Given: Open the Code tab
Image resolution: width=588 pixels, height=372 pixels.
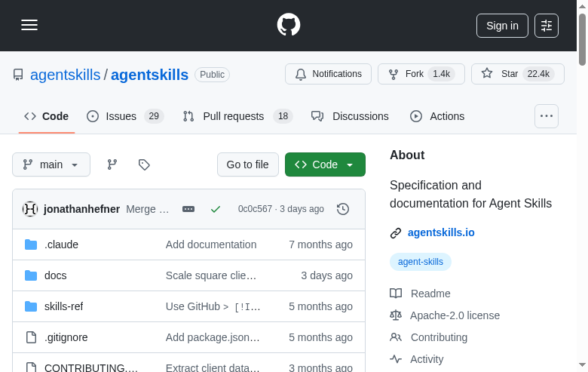Looking at the screenshot, I should (47, 116).
